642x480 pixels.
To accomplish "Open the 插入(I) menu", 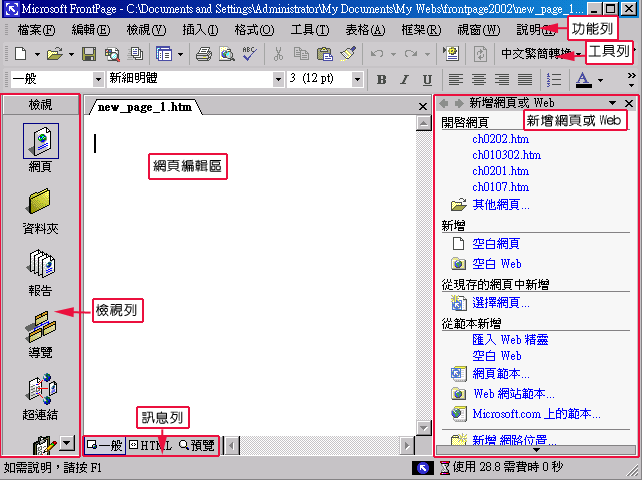I will pyautogui.click(x=201, y=30).
